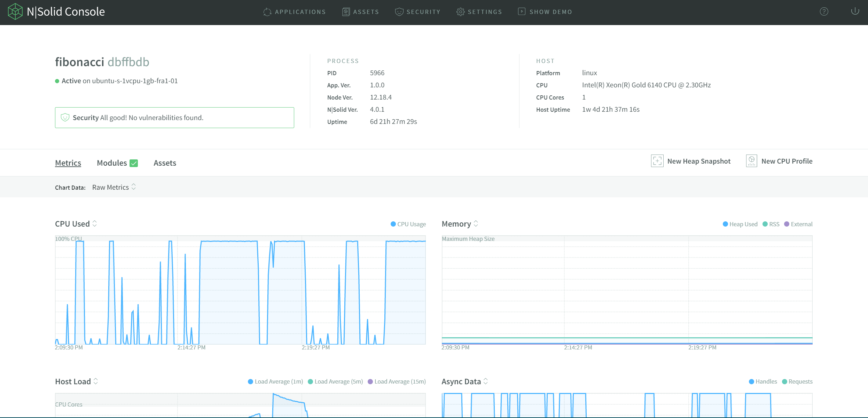Toggle the RSS legend series
The height and width of the screenshot is (418, 868).
[771, 224]
